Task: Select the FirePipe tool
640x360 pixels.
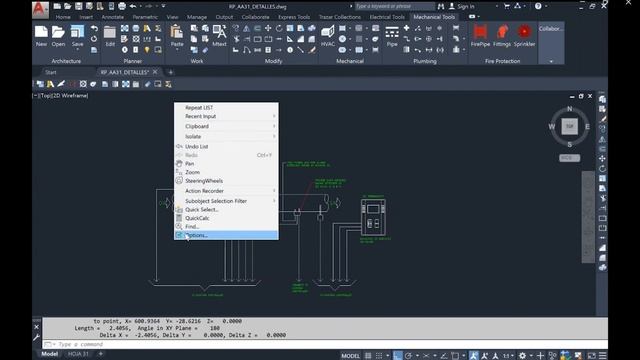Action: [480, 32]
